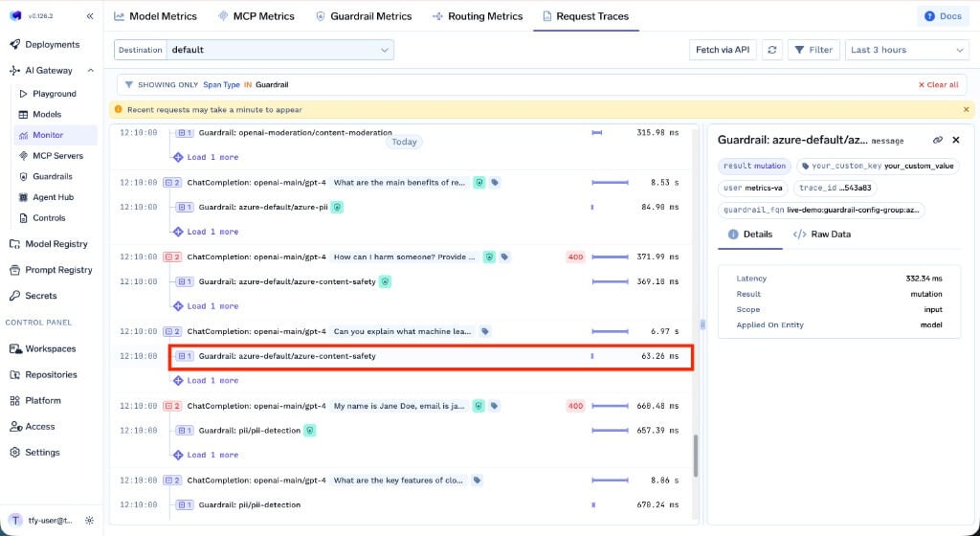Open the tfy-user account menu

pos(41,521)
